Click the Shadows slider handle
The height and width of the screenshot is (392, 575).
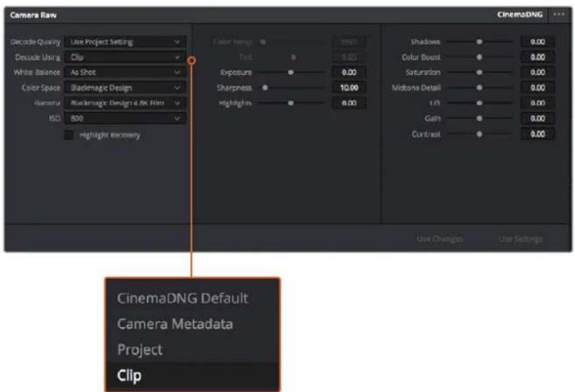coord(479,42)
